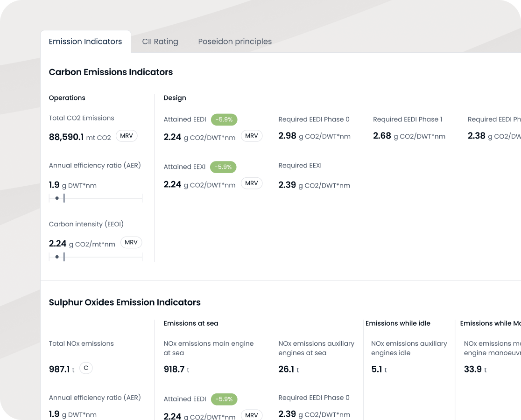
Task: Click MRV badge beside Total CO2 Emissions value
Action: point(127,136)
